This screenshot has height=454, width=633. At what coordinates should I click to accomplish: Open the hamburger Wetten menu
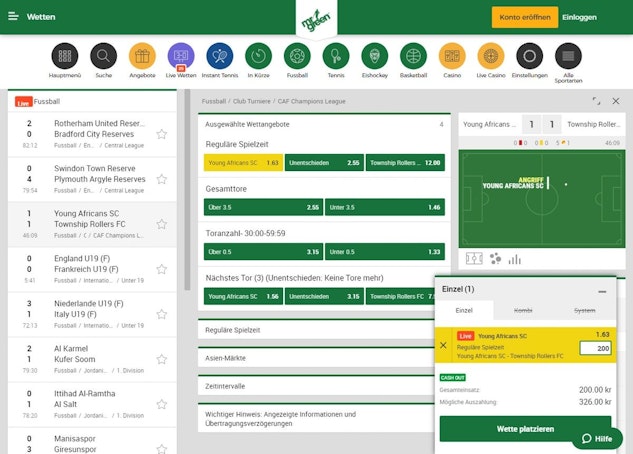[13, 16]
